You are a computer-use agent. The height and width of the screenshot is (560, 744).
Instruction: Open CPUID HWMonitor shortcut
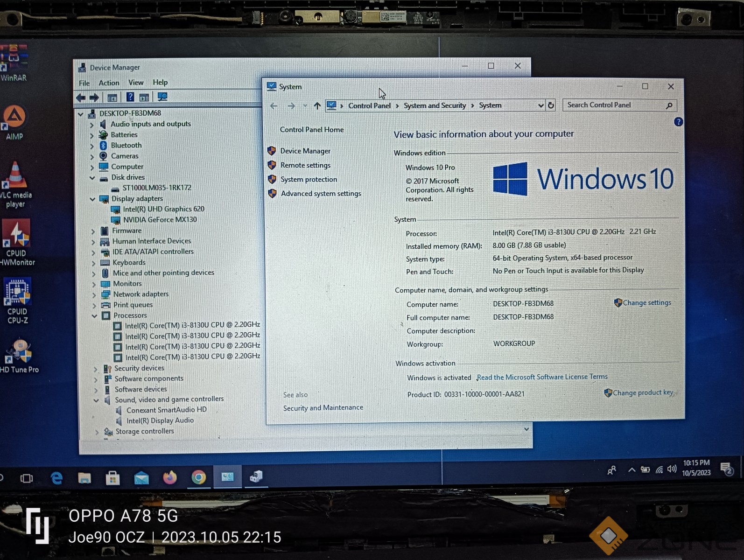pos(16,243)
